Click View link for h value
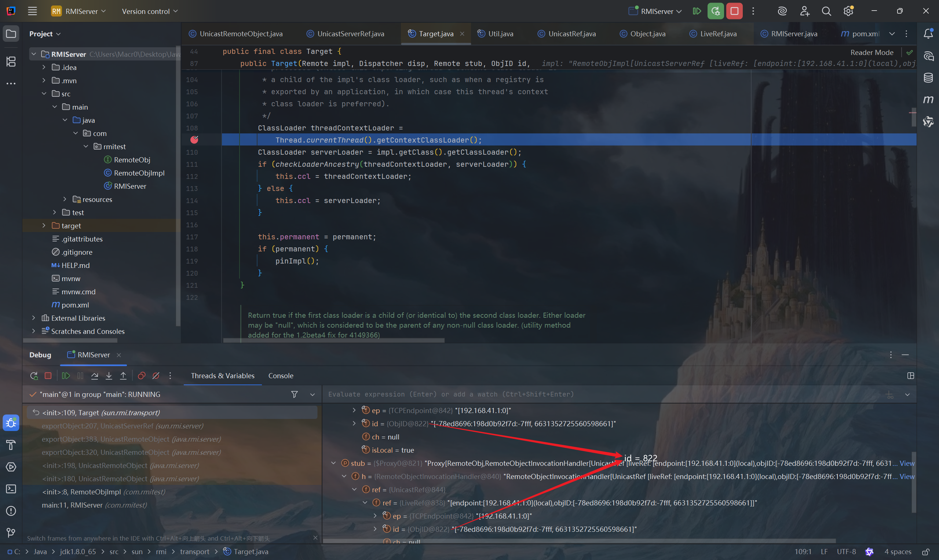This screenshot has width=939, height=560. [x=907, y=476]
